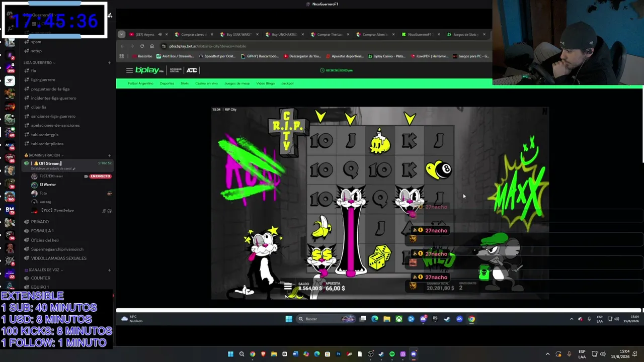Switch to the Buy UNCHARTED tab
This screenshot has height=362, width=644.
coord(284,35)
